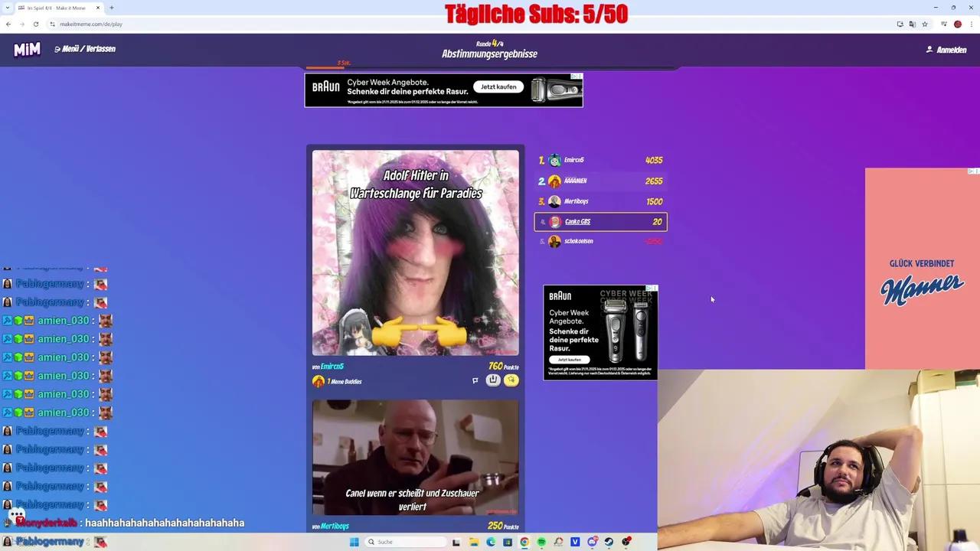Flag the top meme using the report icon
The width and height of the screenshot is (980, 551).
coord(475,380)
